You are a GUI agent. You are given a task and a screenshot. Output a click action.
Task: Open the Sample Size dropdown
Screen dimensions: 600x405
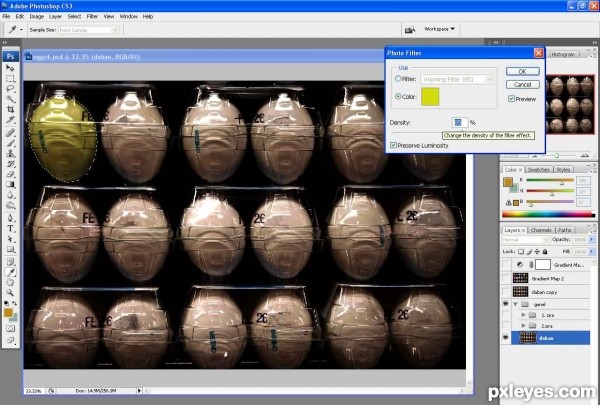pos(115,30)
